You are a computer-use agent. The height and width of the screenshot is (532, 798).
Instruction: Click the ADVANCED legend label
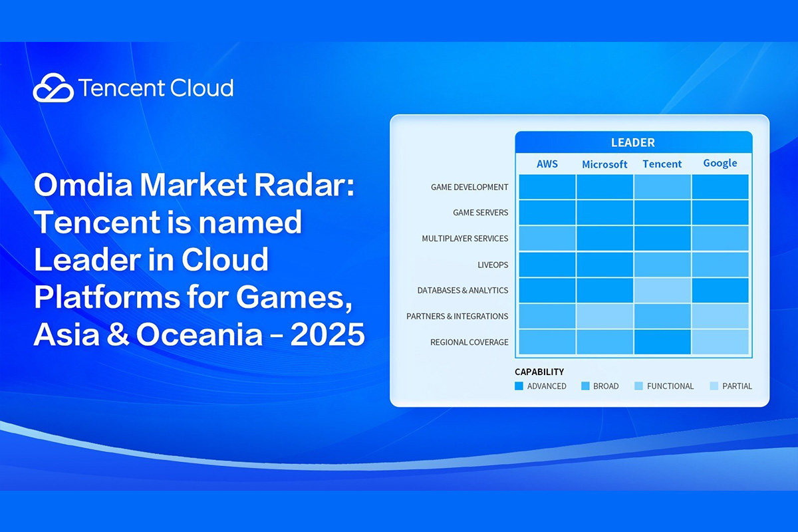click(x=547, y=386)
